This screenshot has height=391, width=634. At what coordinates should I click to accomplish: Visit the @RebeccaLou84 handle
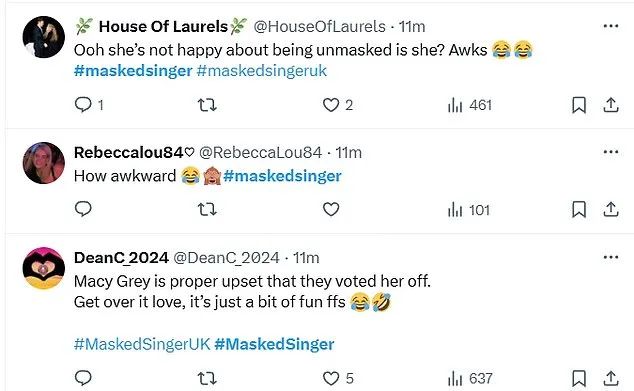[260, 152]
